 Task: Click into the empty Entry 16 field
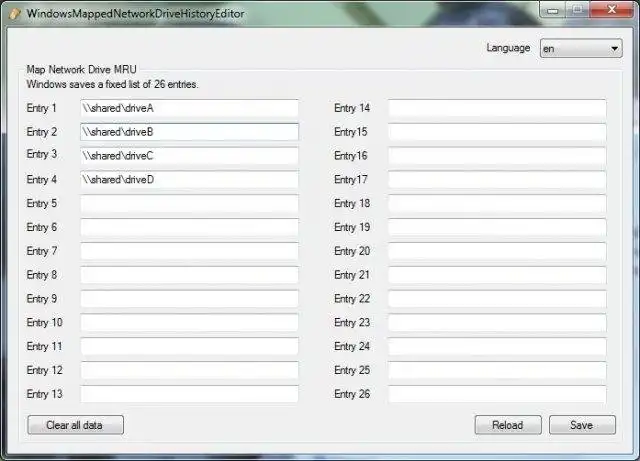497,156
